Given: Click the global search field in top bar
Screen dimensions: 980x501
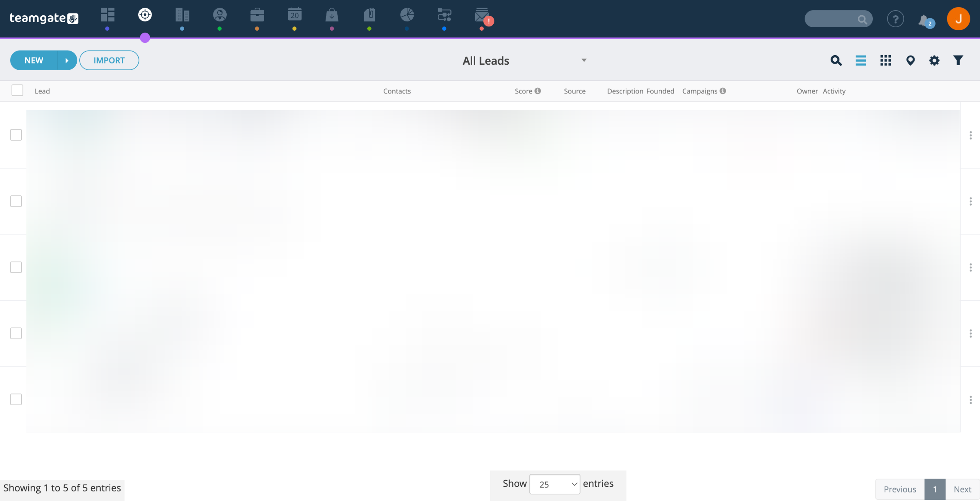Looking at the screenshot, I should (x=838, y=19).
